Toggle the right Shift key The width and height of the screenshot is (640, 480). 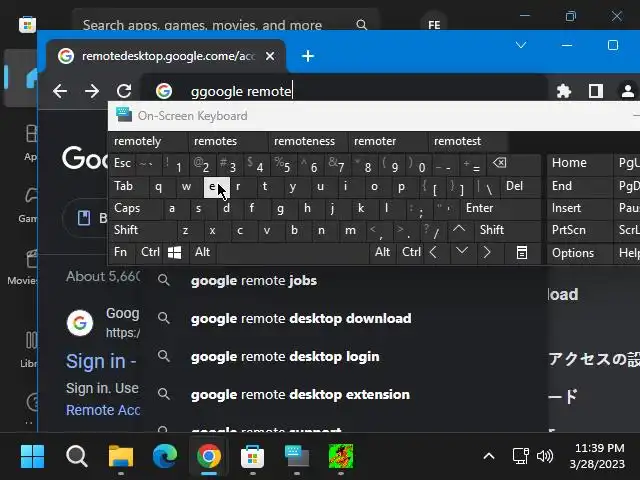pyautogui.click(x=508, y=230)
